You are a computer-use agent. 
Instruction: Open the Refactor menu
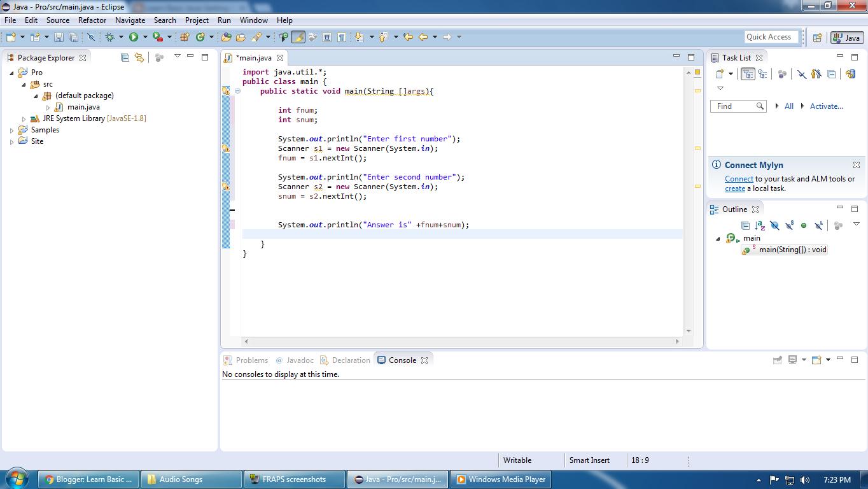coord(92,20)
